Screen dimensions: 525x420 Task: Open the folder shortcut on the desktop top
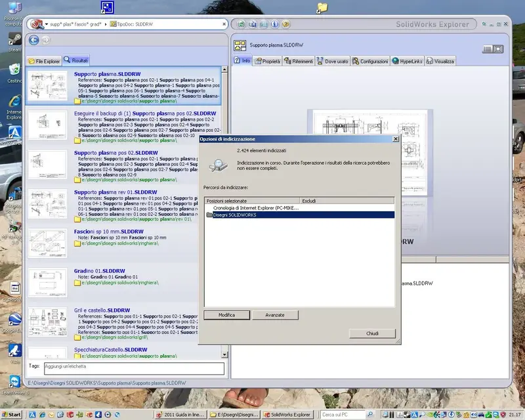tap(322, 8)
